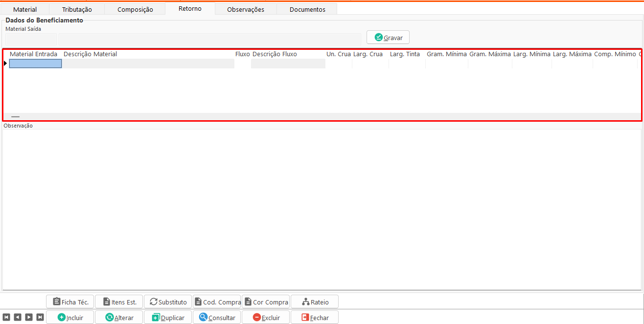Open search with Consultar button

[217, 317]
